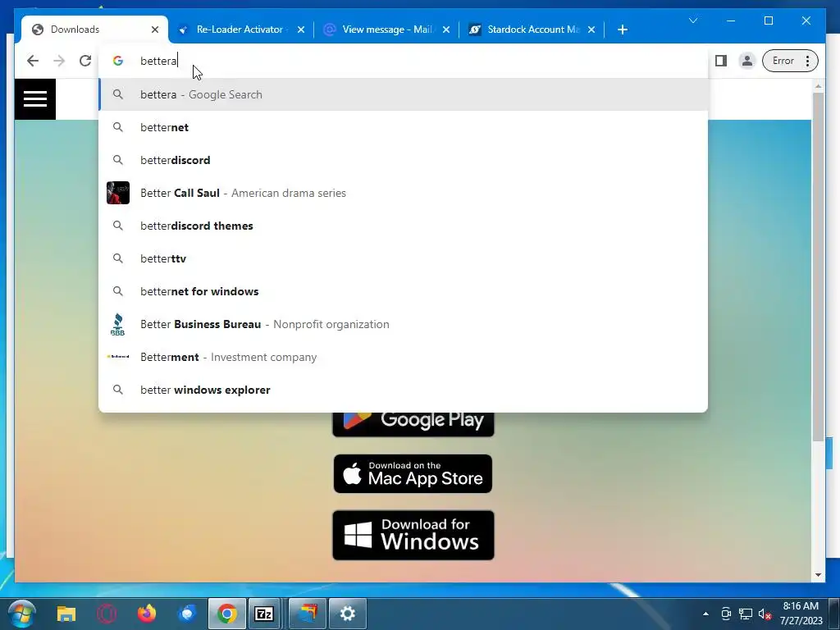Open the taskbar clock and date
Screen dimensions: 840x630
[801, 614]
